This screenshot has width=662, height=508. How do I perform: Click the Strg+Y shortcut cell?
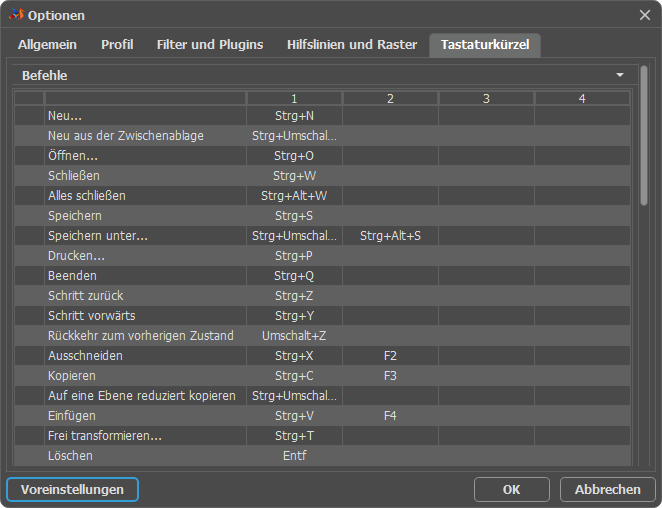(x=294, y=315)
